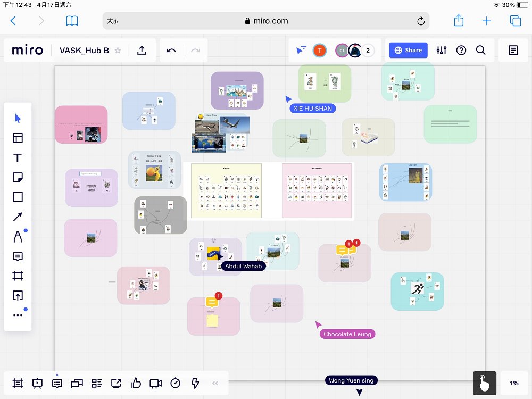
Task: Open the timer tool
Action: 176,384
